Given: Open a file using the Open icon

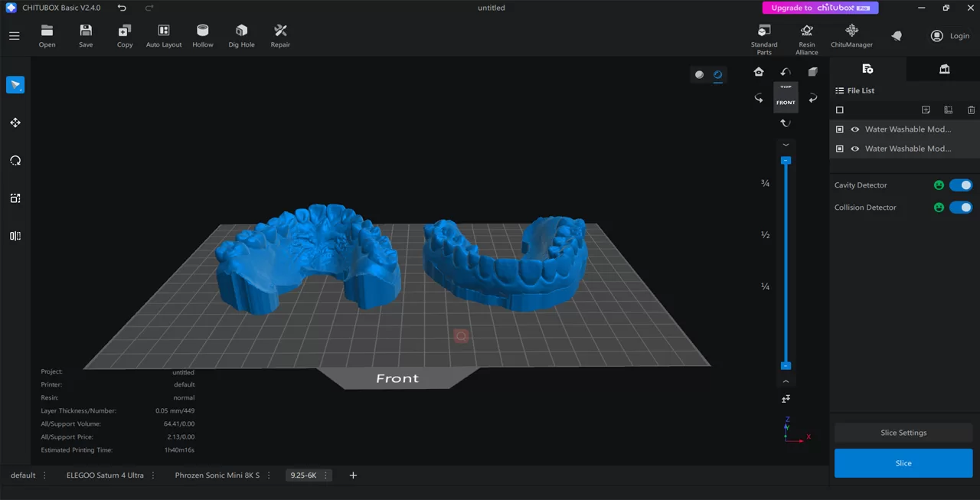Looking at the screenshot, I should (x=47, y=35).
